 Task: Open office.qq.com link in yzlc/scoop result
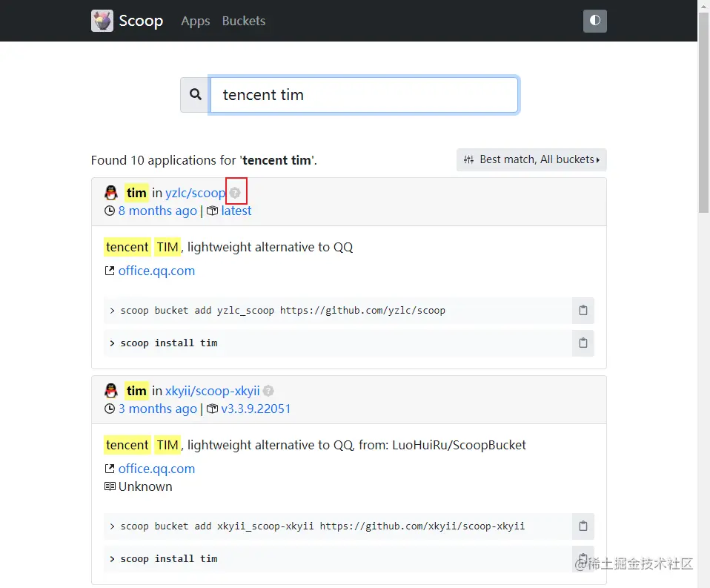[x=156, y=271]
